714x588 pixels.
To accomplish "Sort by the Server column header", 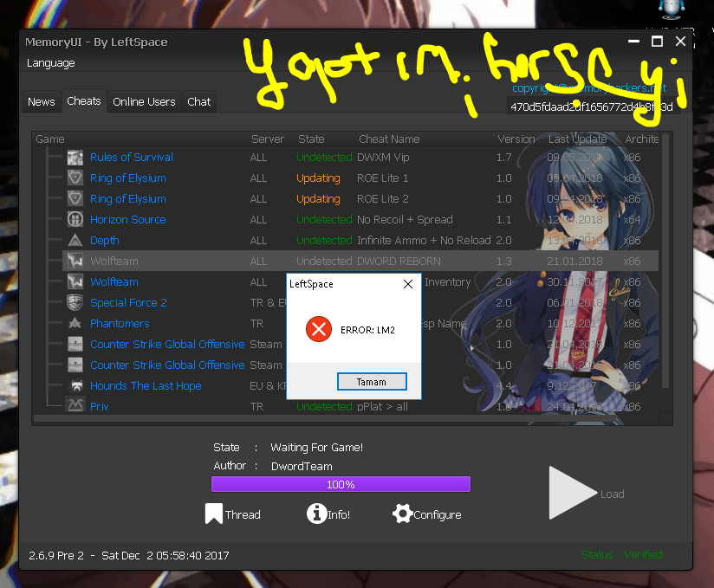I will tap(268, 139).
